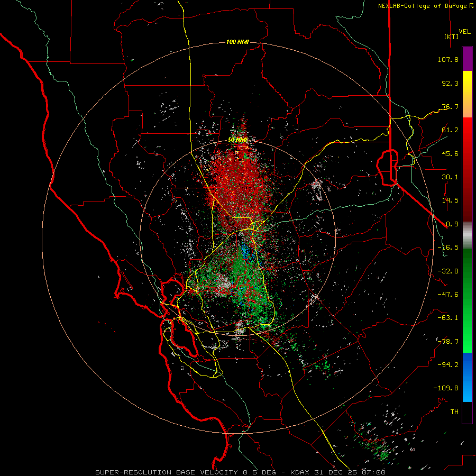Click the 50 NMI range ring label
Image resolution: width=476 pixels, height=476 pixels.
[x=237, y=140]
